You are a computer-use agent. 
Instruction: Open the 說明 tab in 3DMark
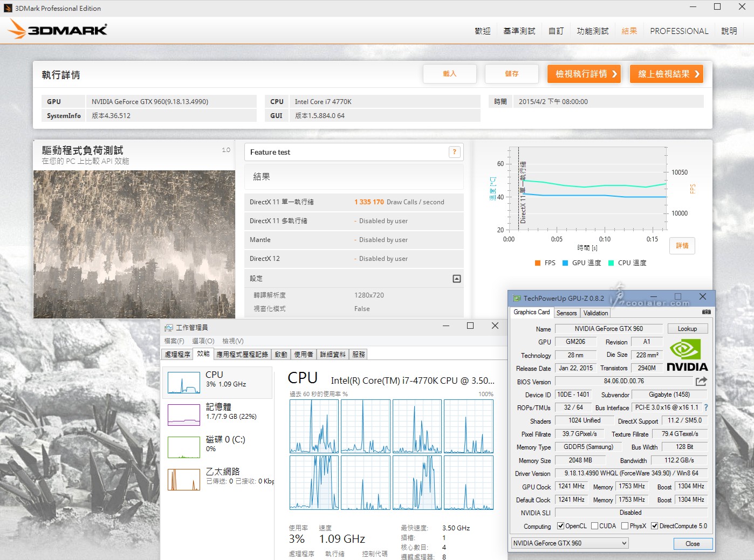[729, 31]
